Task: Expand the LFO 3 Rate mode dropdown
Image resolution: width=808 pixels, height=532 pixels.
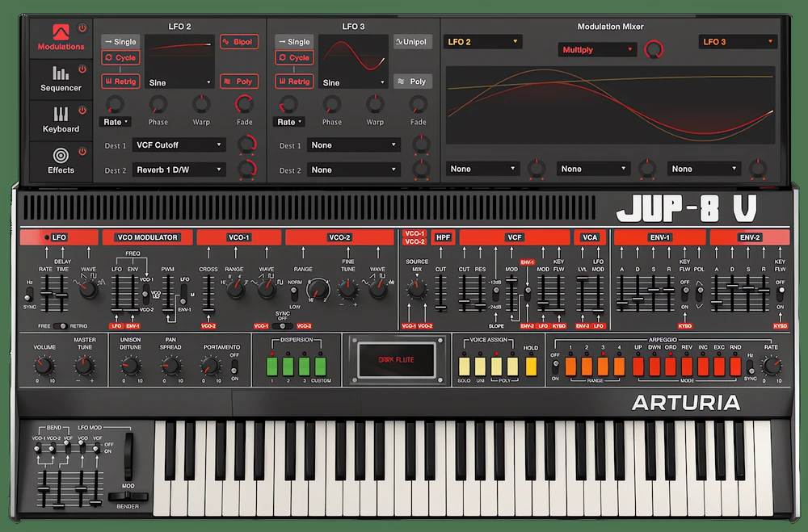Action: (289, 122)
